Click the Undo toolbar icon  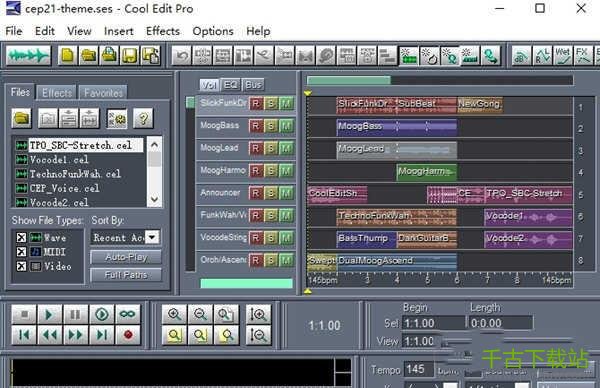click(181, 56)
